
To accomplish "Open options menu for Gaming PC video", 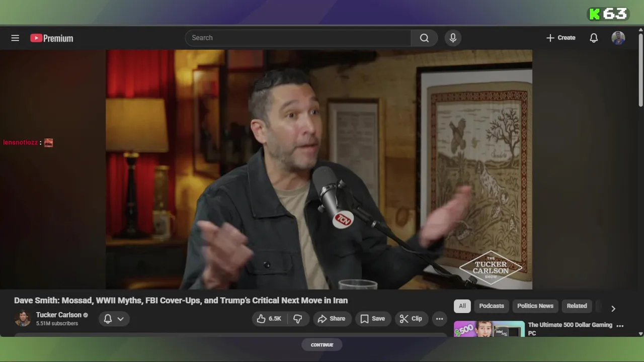I will (x=620, y=326).
